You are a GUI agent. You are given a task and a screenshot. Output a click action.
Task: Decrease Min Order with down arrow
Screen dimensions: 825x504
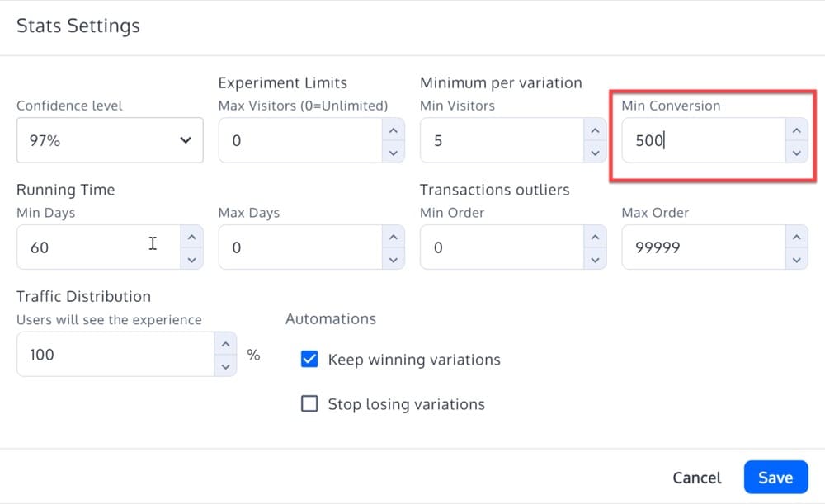[x=595, y=259]
